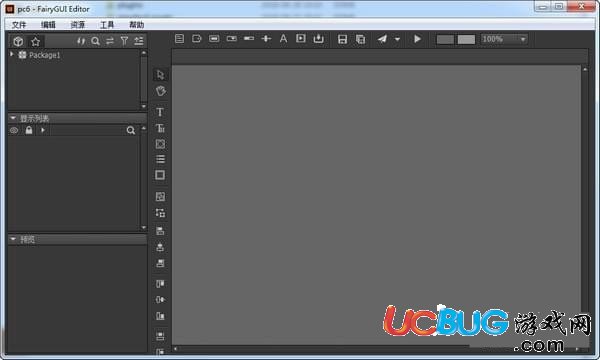Pick the Rich Text tool

pyautogui.click(x=160, y=128)
